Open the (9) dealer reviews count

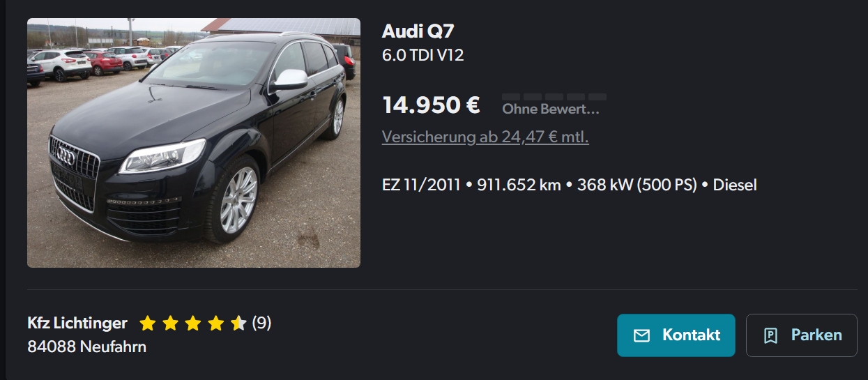[261, 323]
